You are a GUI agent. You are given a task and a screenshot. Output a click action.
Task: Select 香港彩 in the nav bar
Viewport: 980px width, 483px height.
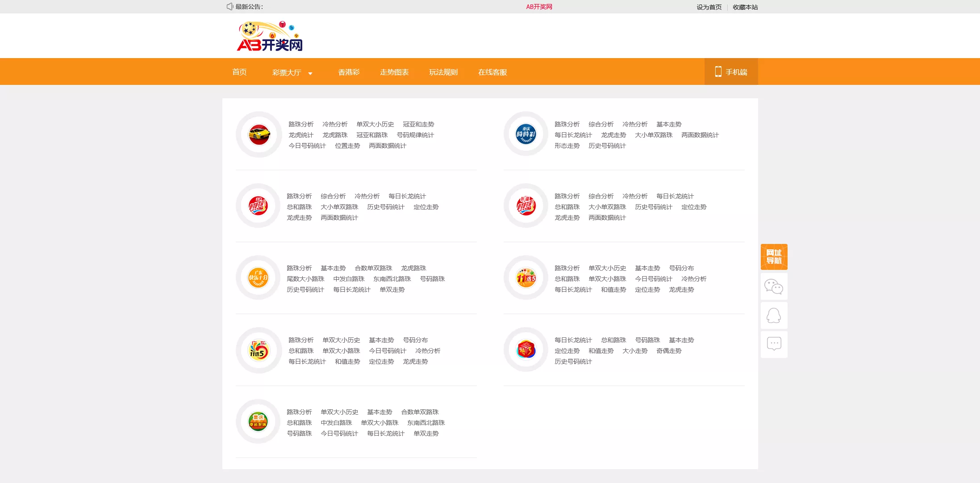[349, 72]
